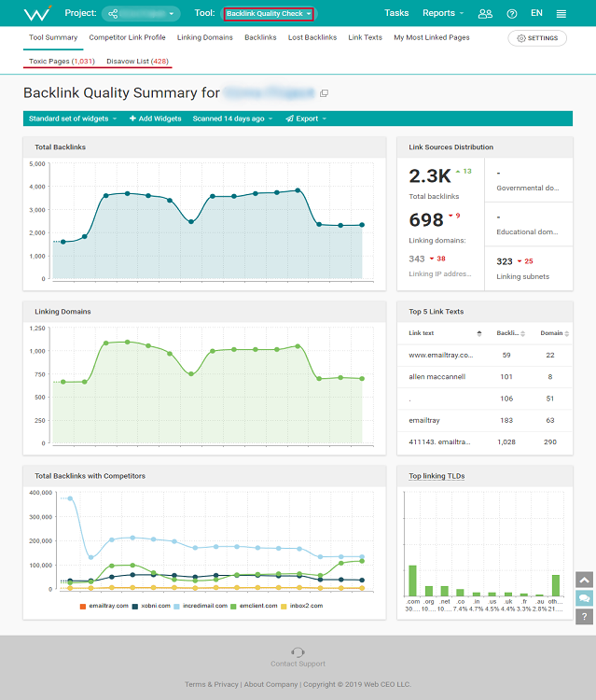Click the .com bar in TLD chart
This screenshot has height=700, width=596.
coord(412,581)
